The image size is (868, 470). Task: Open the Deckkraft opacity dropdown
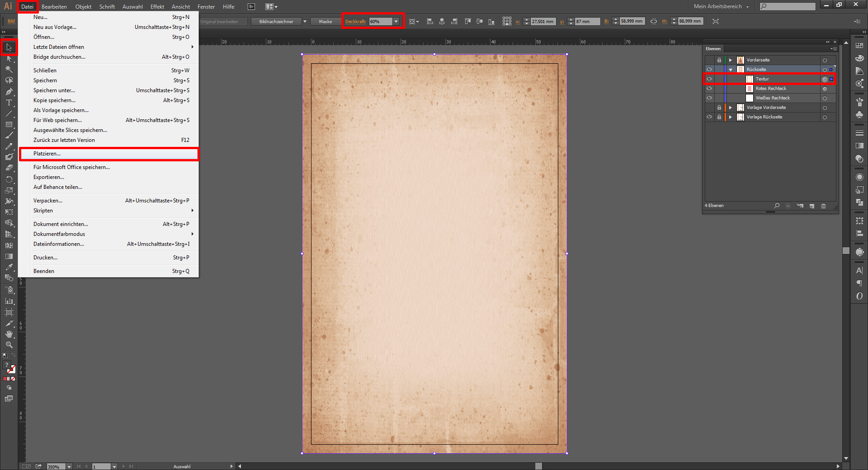pyautogui.click(x=396, y=22)
